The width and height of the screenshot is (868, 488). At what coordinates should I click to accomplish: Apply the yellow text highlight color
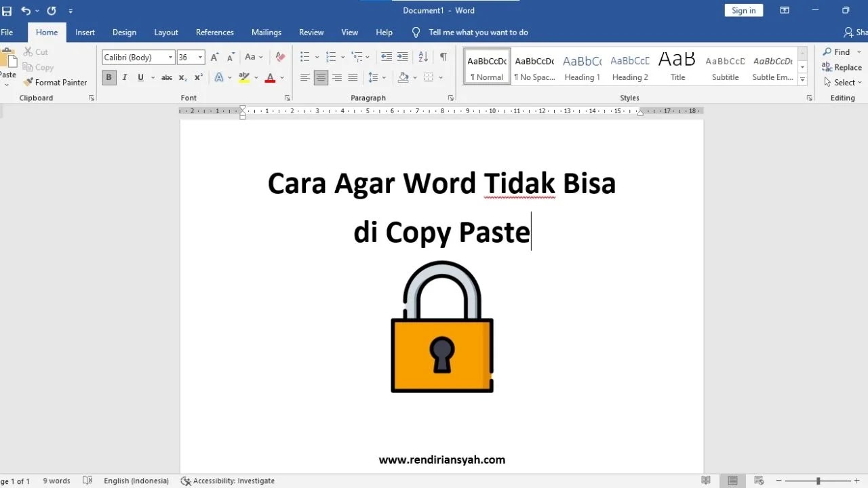click(244, 77)
